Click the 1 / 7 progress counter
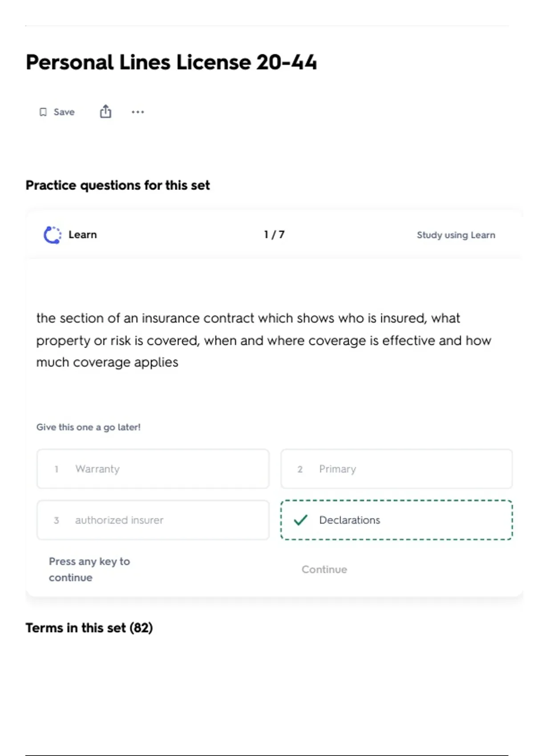Image resolution: width=534 pixels, height=756 pixels. (x=274, y=234)
